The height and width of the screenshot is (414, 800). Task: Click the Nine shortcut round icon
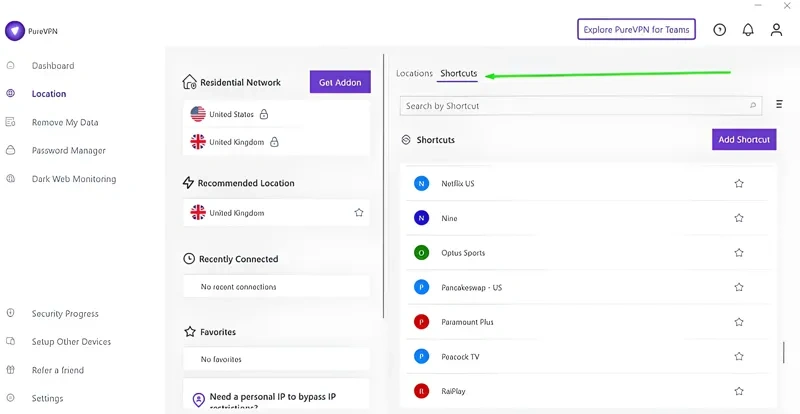[421, 218]
